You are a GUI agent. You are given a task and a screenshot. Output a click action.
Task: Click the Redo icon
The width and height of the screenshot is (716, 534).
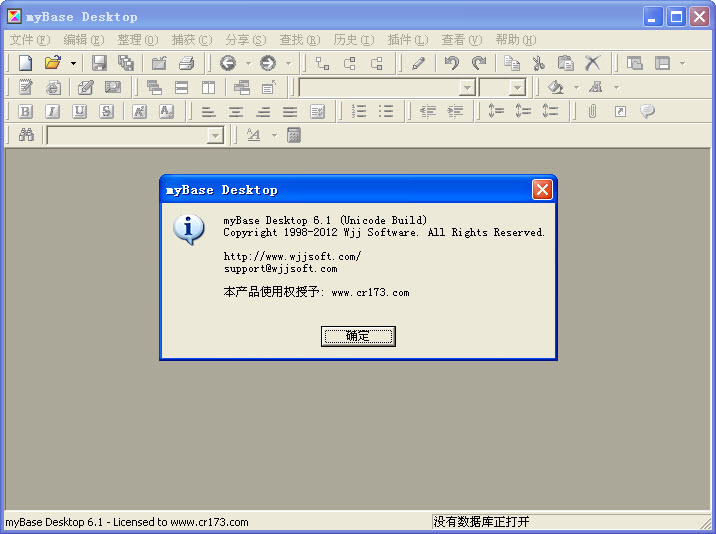479,63
